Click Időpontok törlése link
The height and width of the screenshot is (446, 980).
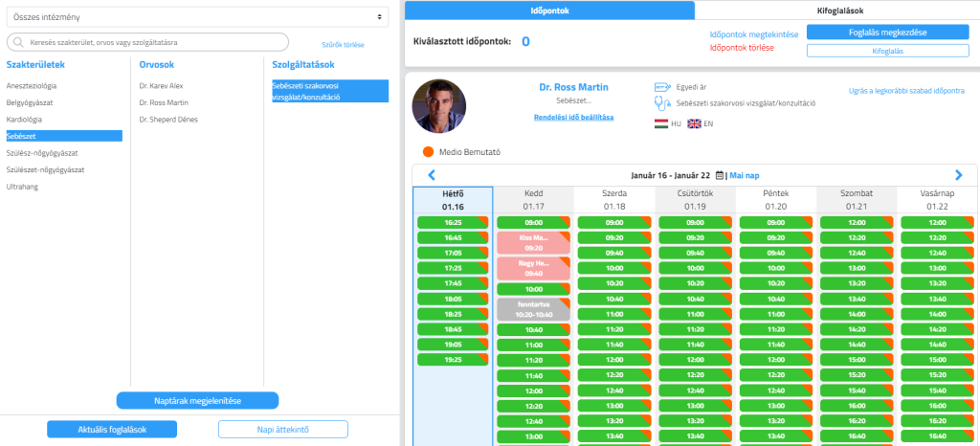click(742, 48)
